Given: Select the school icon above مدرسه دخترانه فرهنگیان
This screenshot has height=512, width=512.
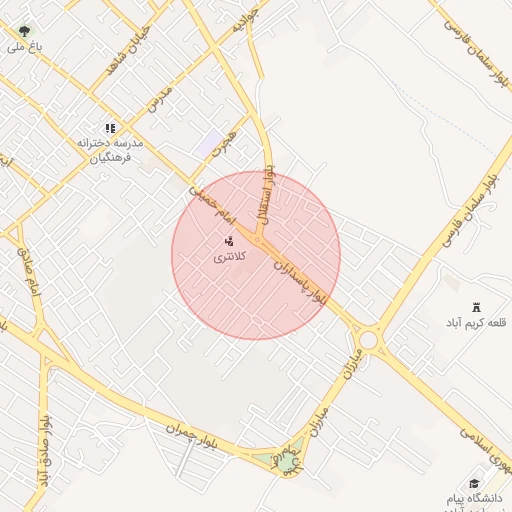Looking at the screenshot, I should tap(110, 128).
